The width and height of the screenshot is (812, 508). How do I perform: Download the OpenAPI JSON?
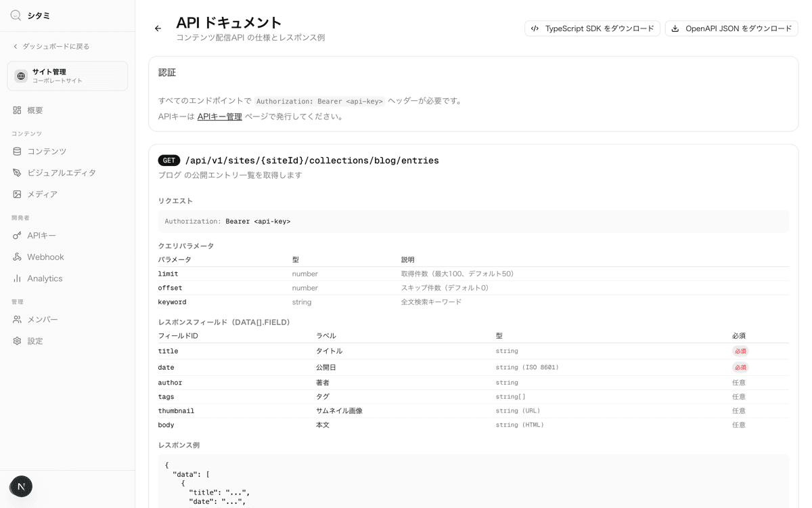point(731,28)
